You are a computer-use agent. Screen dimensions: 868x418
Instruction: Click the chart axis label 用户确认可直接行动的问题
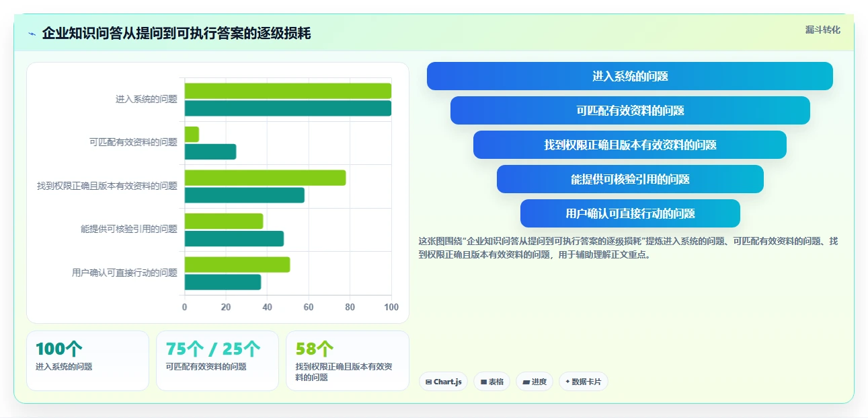pos(125,273)
